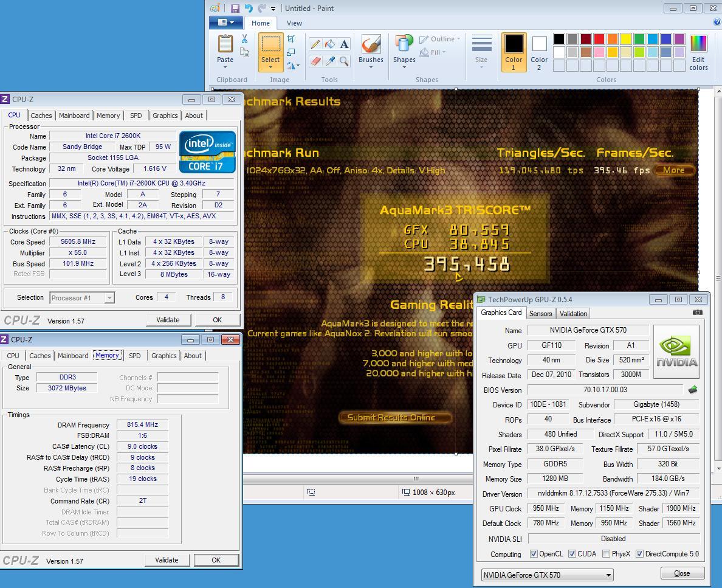
Task: Toggle the OpenCL checkbox in GPU-Z
Action: tap(534, 554)
